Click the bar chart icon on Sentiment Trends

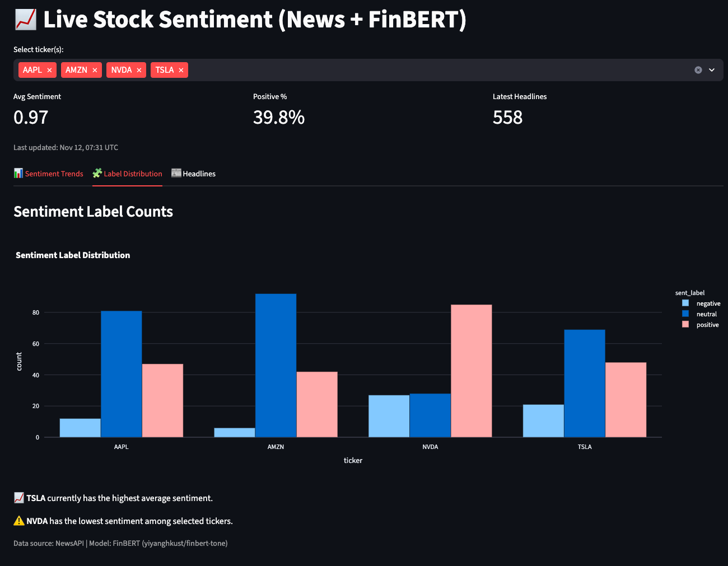18,174
